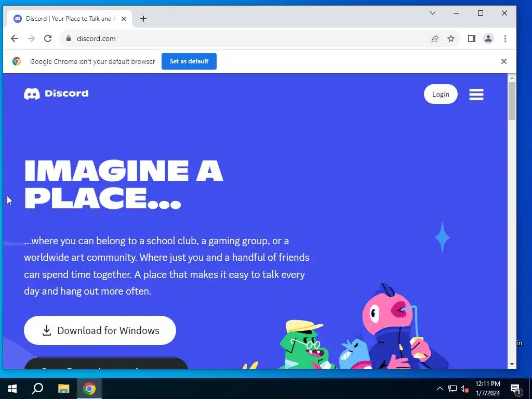Open Windows taskbar search
Image resolution: width=532 pixels, height=399 pixels.
pyautogui.click(x=37, y=389)
